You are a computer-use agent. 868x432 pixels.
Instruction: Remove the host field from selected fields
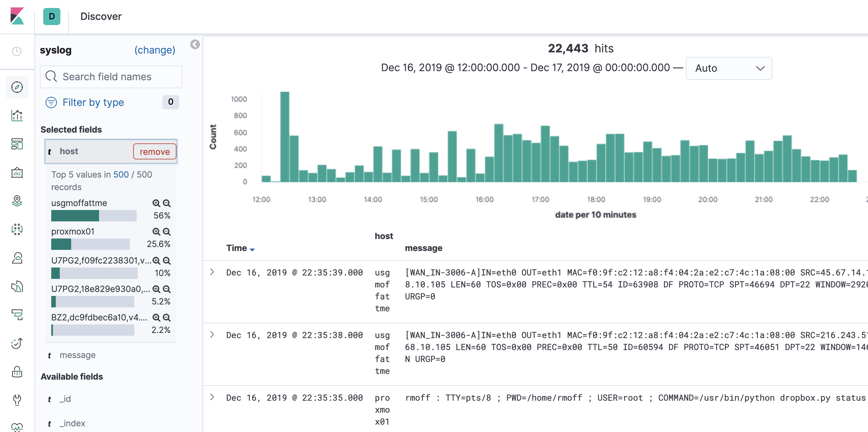click(155, 151)
